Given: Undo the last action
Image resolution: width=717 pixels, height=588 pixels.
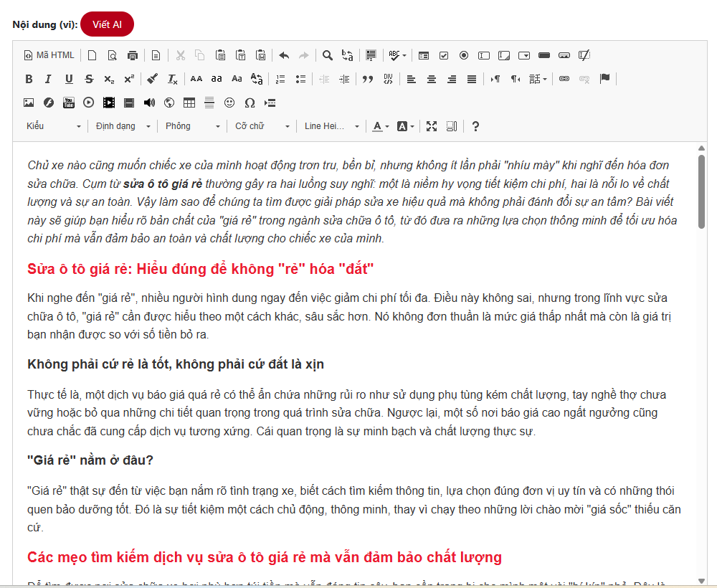Looking at the screenshot, I should pos(284,55).
